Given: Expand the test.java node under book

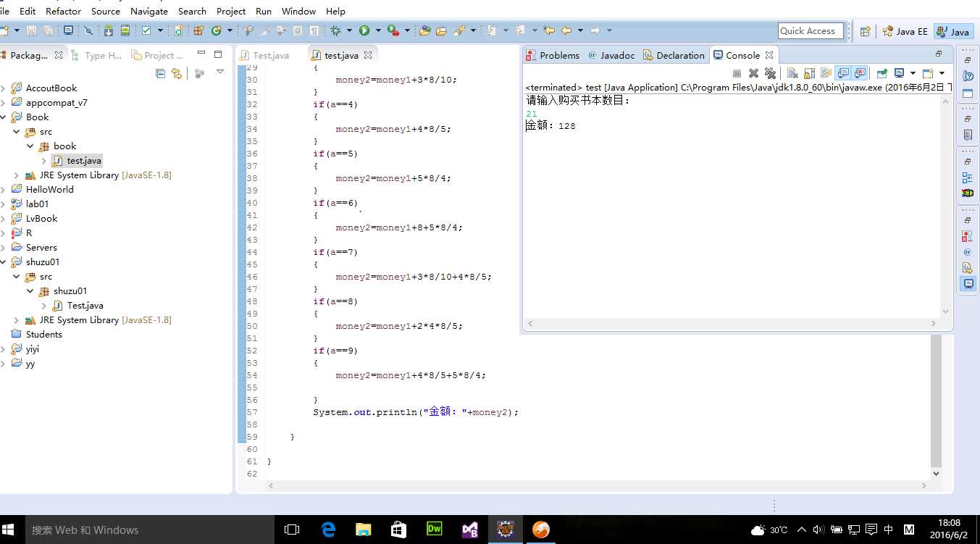Looking at the screenshot, I should tap(44, 161).
